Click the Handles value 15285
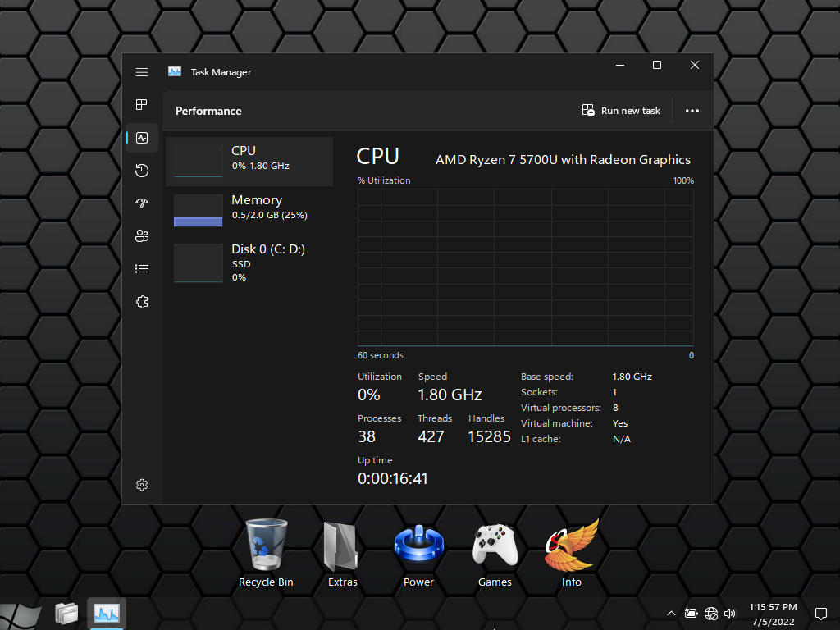 489,436
